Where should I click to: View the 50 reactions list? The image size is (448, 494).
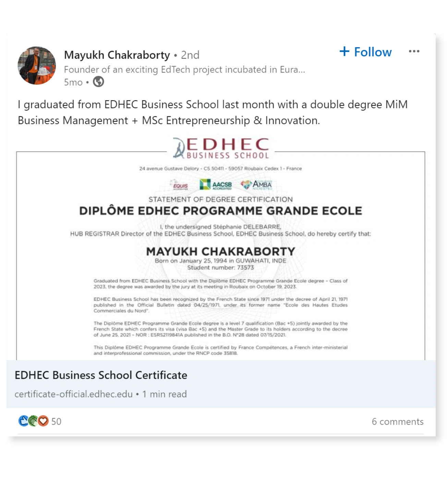56,422
